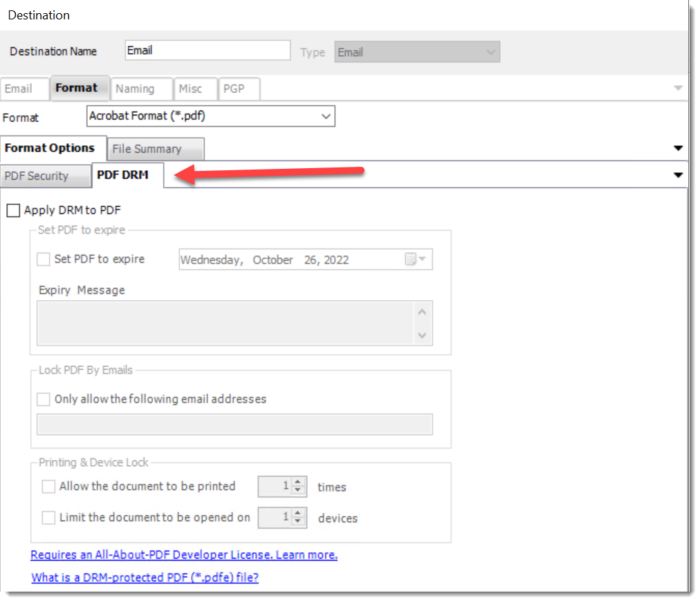This screenshot has width=700, height=602.
Task: Click the overflow arrow beside the PDF DRM tabs
Action: 678,176
